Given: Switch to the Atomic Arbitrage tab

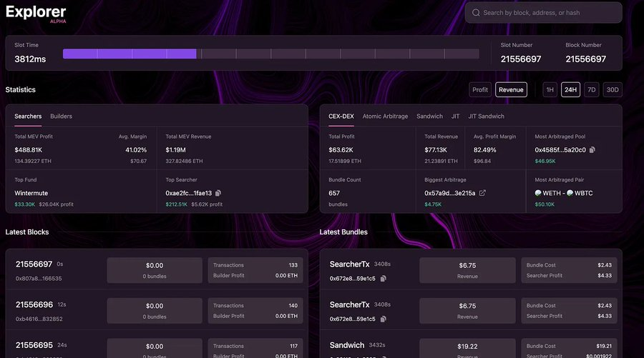Looking at the screenshot, I should click(x=385, y=116).
